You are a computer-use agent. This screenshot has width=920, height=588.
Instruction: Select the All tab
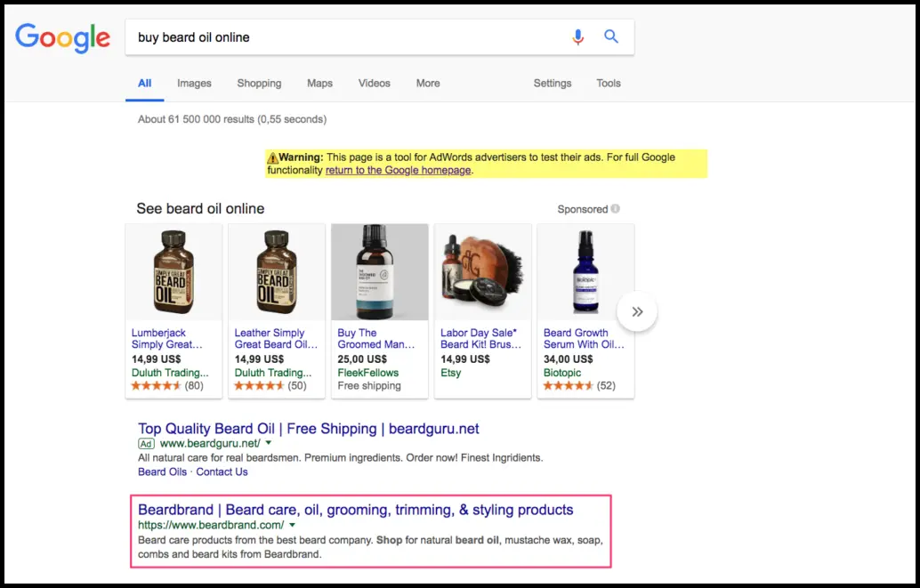(144, 84)
